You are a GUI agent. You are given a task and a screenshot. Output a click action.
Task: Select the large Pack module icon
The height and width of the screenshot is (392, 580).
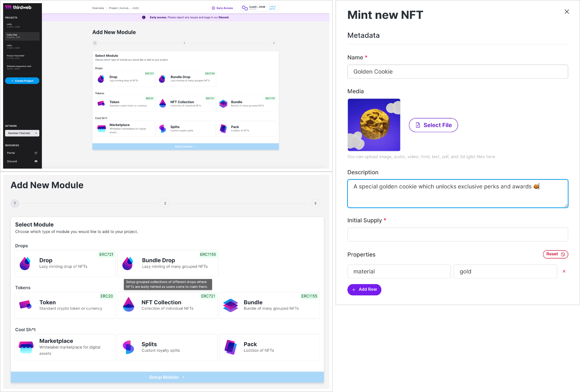click(x=230, y=347)
